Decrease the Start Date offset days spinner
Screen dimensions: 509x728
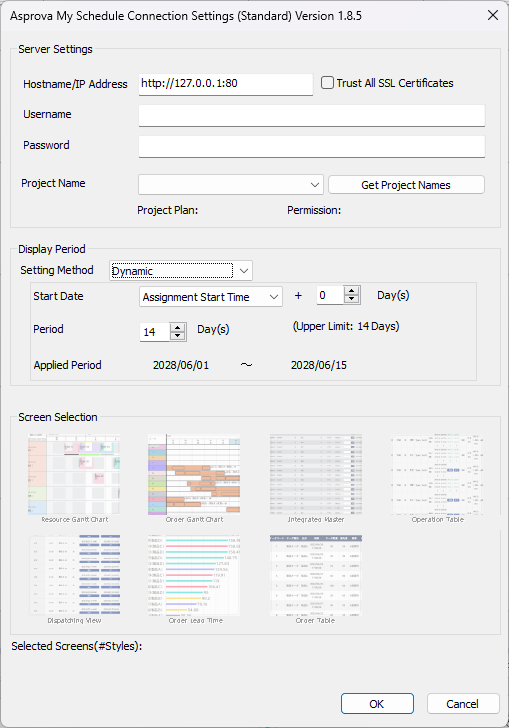352,299
